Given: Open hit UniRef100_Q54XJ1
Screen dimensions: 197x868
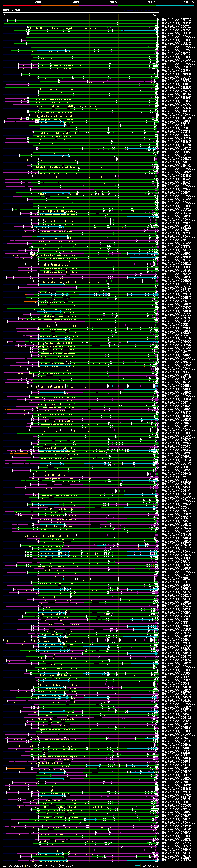Looking at the screenshot, I should click(177, 738).
